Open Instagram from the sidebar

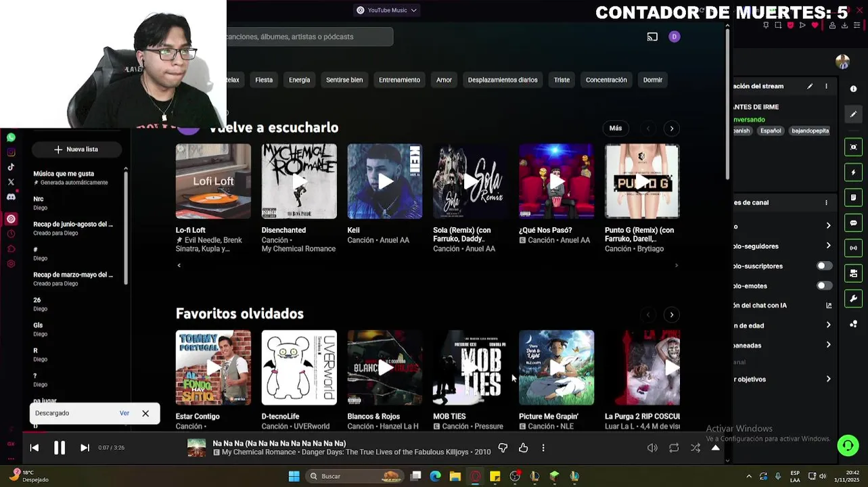tap(11, 152)
